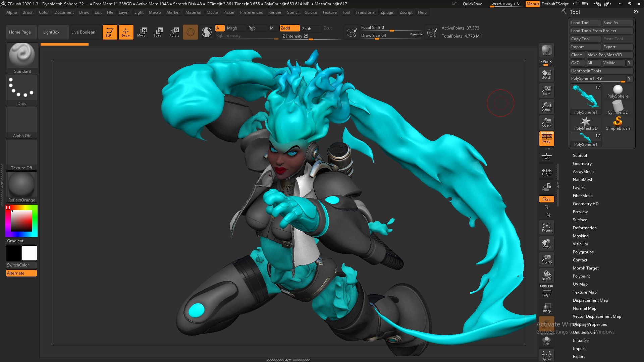Expand the Polygroups section

(583, 252)
